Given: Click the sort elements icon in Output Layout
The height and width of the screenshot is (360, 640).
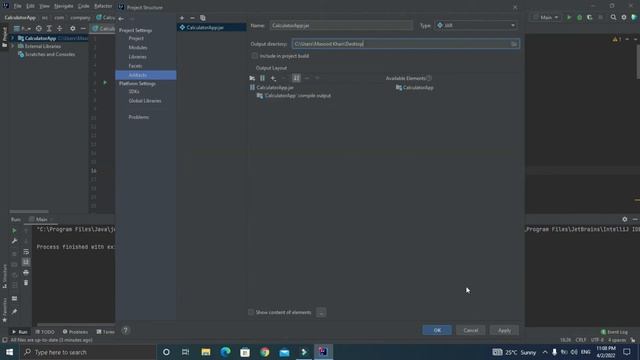Looking at the screenshot, I should [296, 78].
